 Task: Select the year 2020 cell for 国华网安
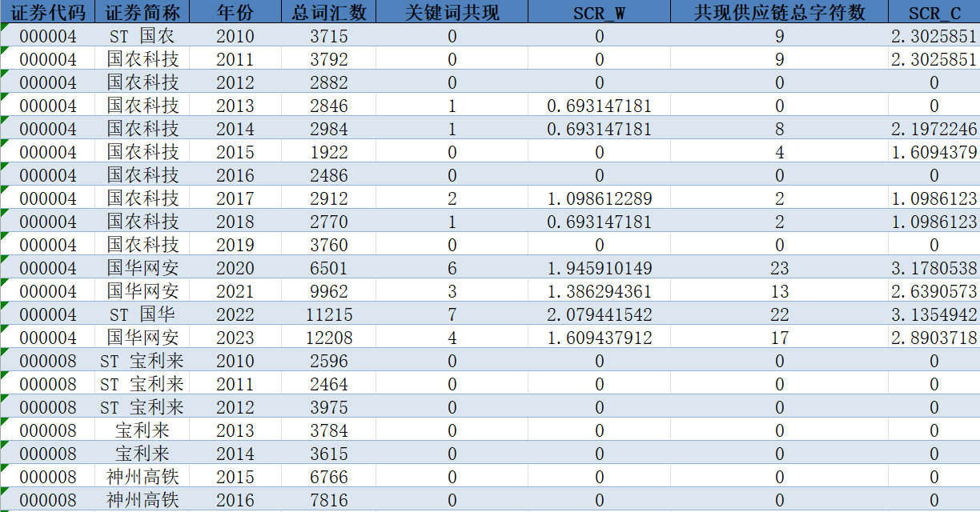[235, 268]
